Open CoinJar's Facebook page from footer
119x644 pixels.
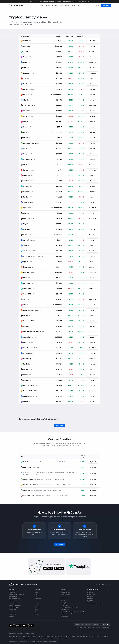pyautogui.click(x=96, y=585)
